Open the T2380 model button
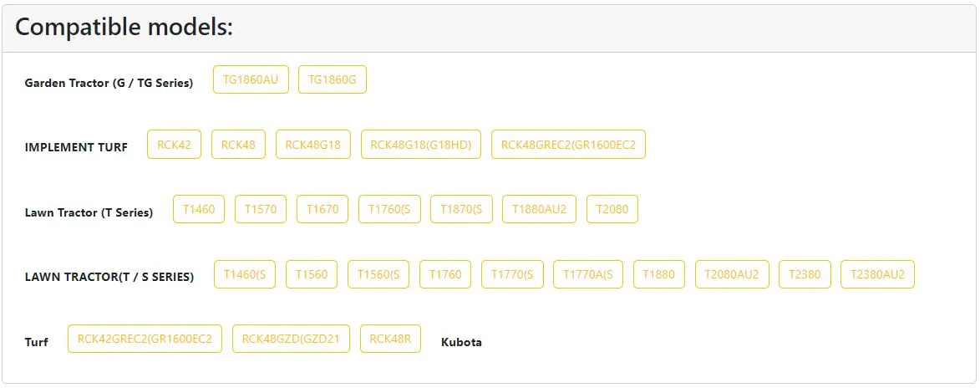Viewport: 980px width, 388px height. (805, 274)
